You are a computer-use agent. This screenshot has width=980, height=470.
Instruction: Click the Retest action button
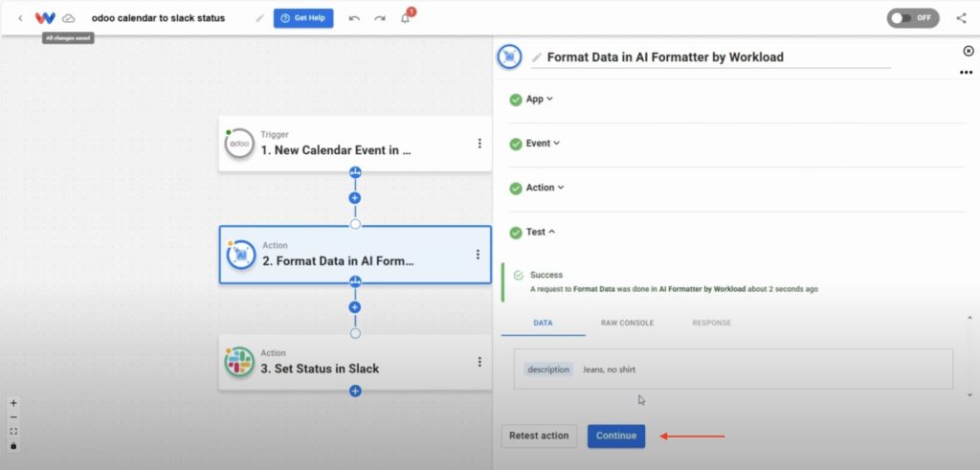[x=539, y=436]
